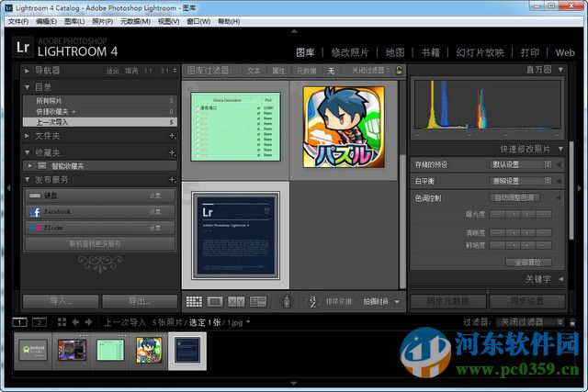588x392 pixels.
Task: Open 拍摄时间 sort order dropdown
Action: (381, 301)
